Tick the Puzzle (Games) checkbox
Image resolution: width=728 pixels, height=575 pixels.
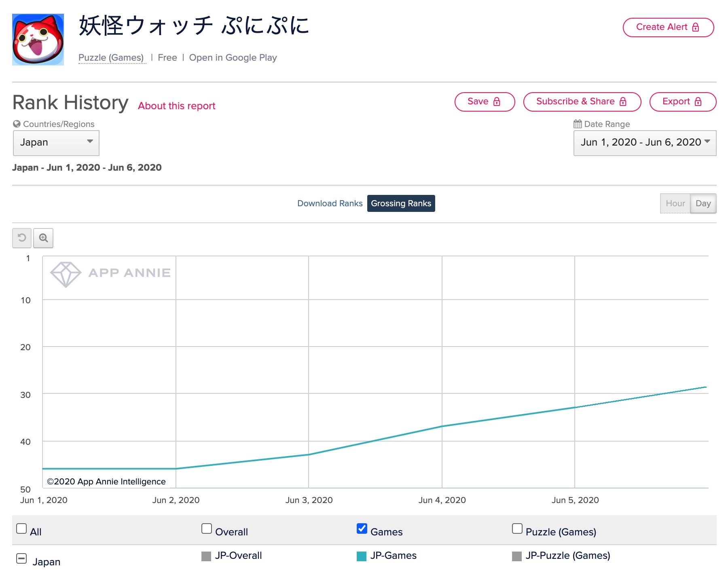pos(517,528)
